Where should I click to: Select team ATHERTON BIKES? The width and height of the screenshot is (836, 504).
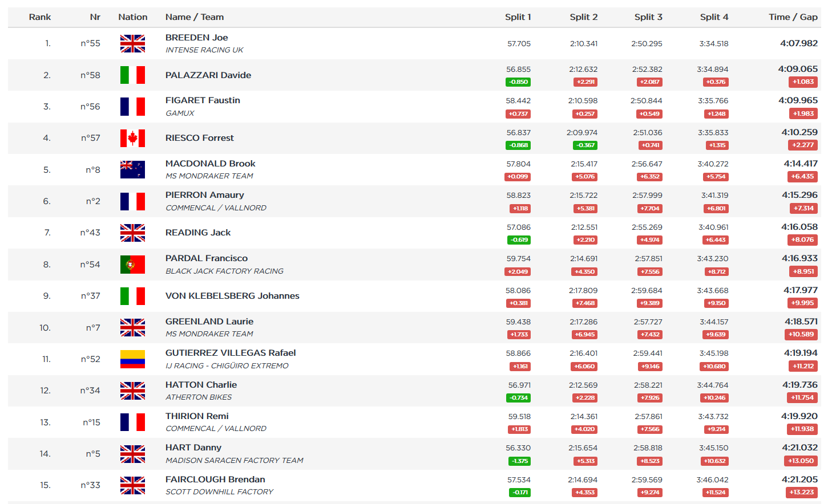click(199, 397)
